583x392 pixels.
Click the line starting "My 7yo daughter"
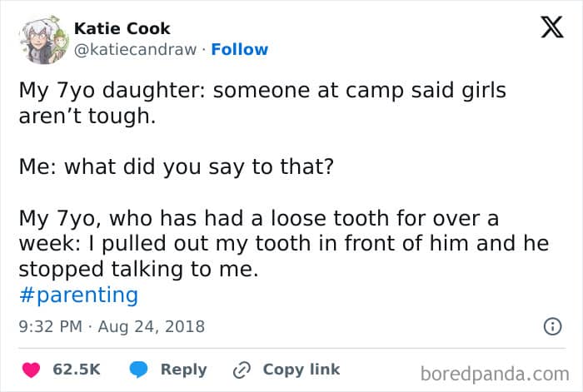pos(262,91)
